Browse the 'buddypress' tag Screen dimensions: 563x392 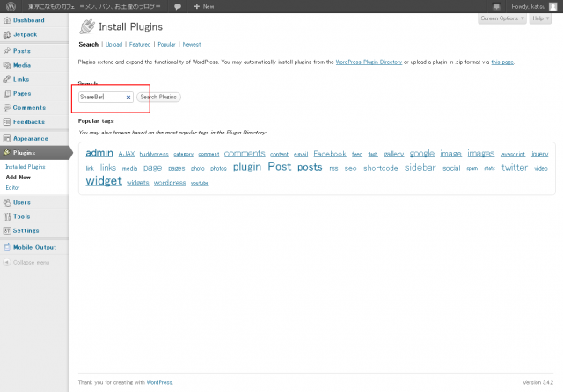[154, 154]
